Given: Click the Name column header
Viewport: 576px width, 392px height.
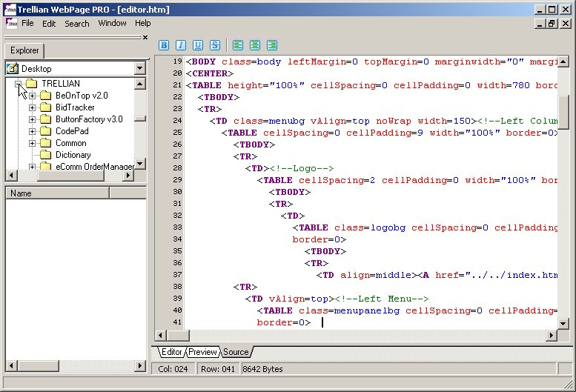Looking at the screenshot, I should 57,193.
